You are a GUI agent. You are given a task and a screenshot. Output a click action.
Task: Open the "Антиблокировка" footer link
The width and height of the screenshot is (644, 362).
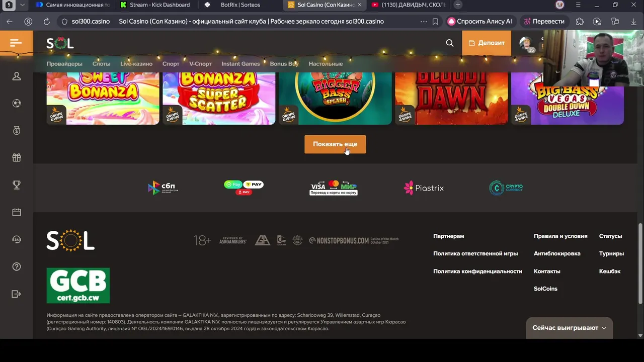point(557,253)
